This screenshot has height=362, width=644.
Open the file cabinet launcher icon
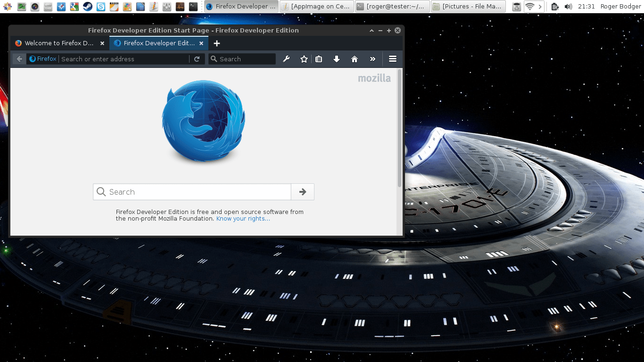pos(48,7)
